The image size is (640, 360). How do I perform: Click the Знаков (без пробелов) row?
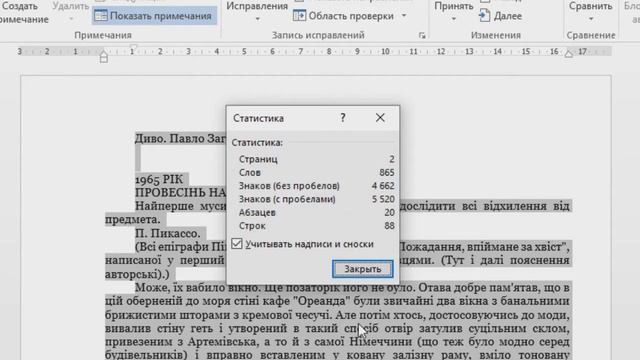pyautogui.click(x=316, y=186)
